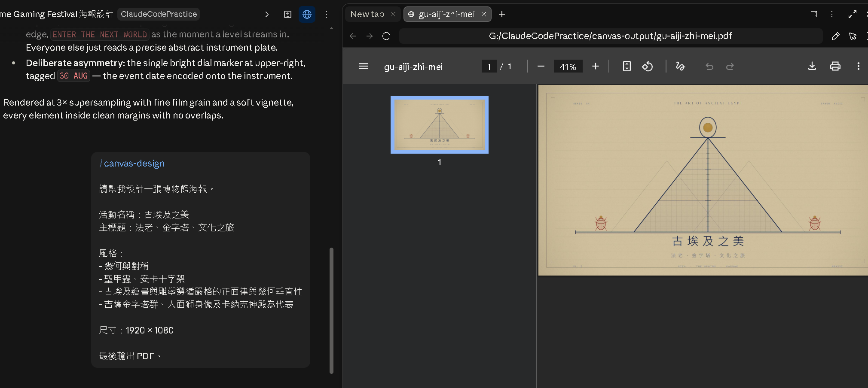Print the PDF document
Viewport: 868px width, 388px height.
(835, 66)
